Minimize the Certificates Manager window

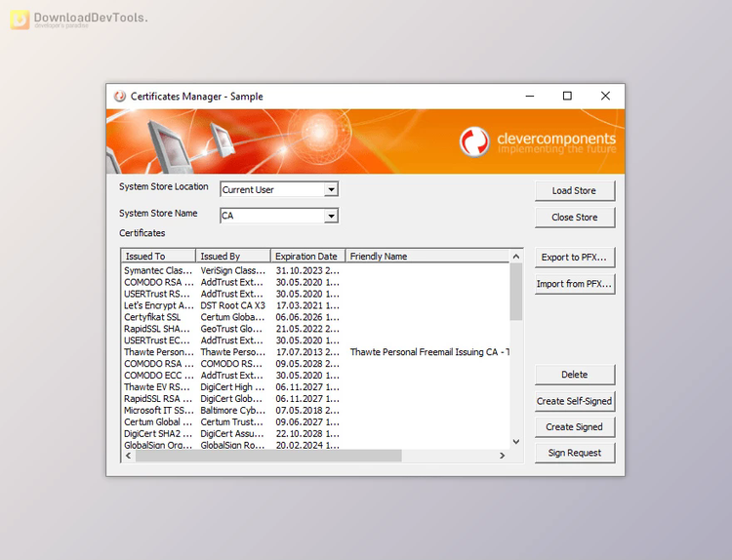[530, 97]
